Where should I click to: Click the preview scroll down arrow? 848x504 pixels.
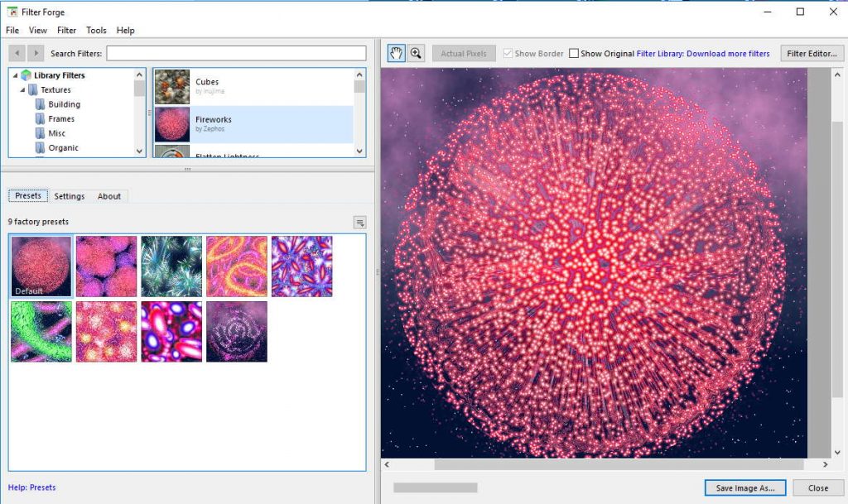(x=837, y=453)
